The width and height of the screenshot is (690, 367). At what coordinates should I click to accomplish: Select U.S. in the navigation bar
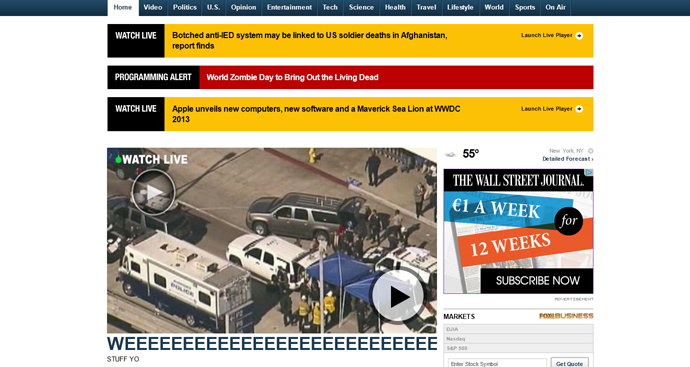click(213, 7)
